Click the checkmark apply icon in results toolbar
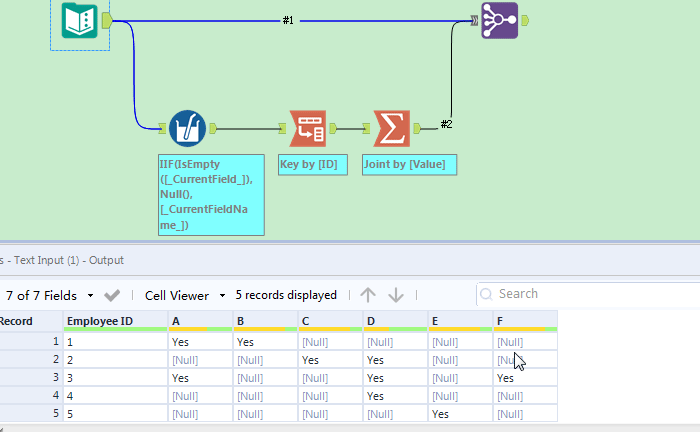The image size is (700, 432). [x=112, y=295]
